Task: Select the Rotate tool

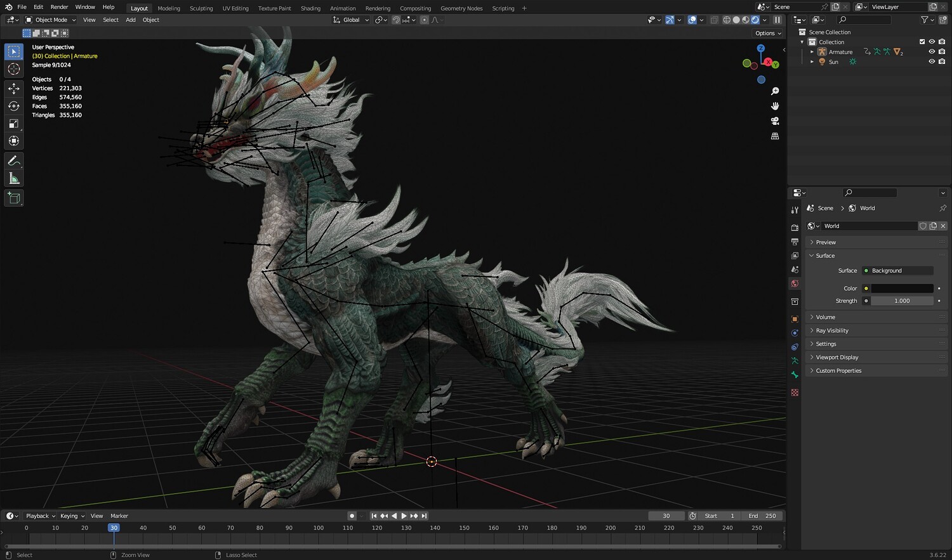Action: [x=14, y=106]
